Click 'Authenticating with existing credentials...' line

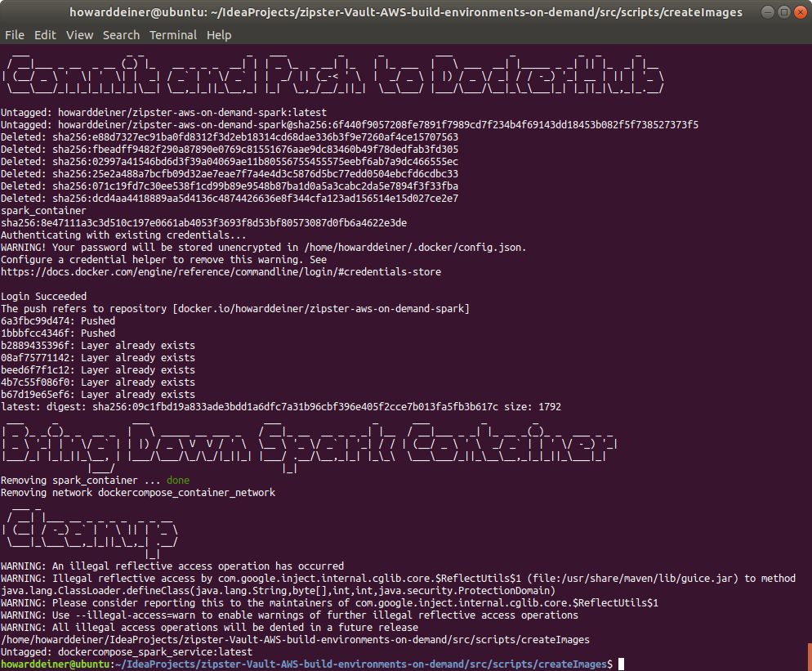[123, 235]
